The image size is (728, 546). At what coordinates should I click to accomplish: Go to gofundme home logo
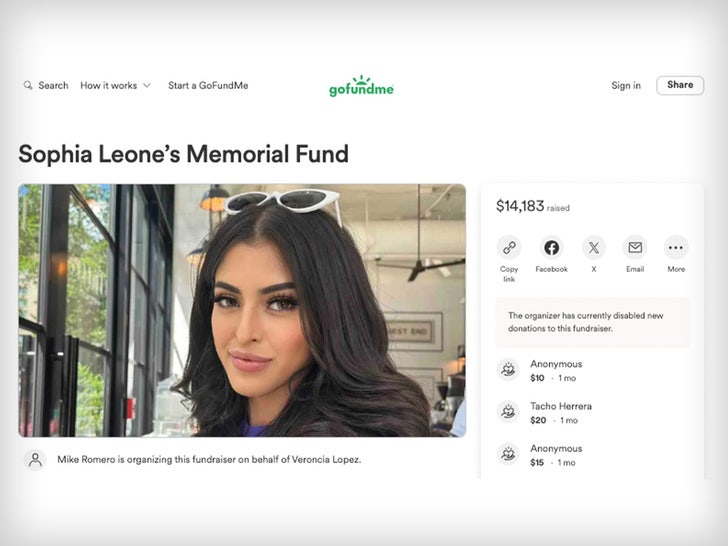(x=361, y=86)
